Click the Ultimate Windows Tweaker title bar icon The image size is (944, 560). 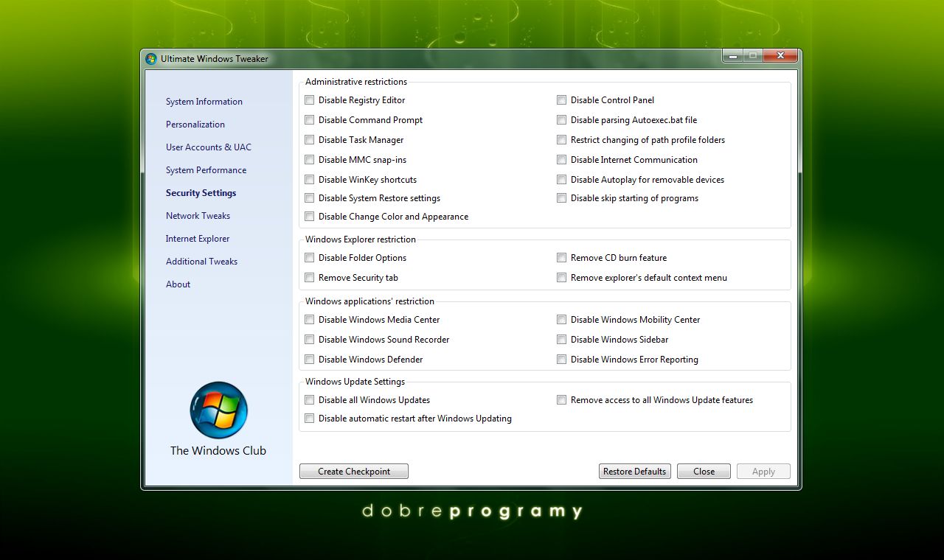pyautogui.click(x=151, y=59)
